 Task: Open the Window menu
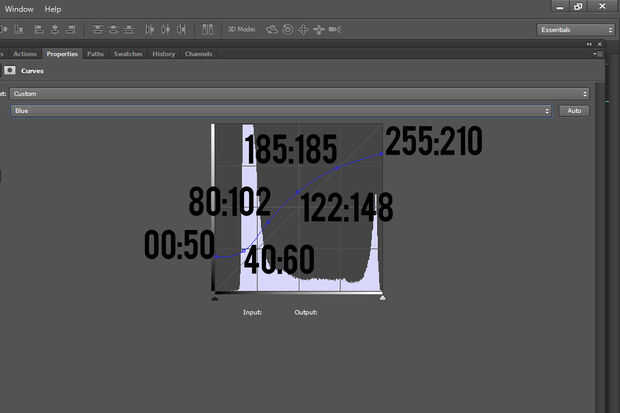tap(19, 9)
